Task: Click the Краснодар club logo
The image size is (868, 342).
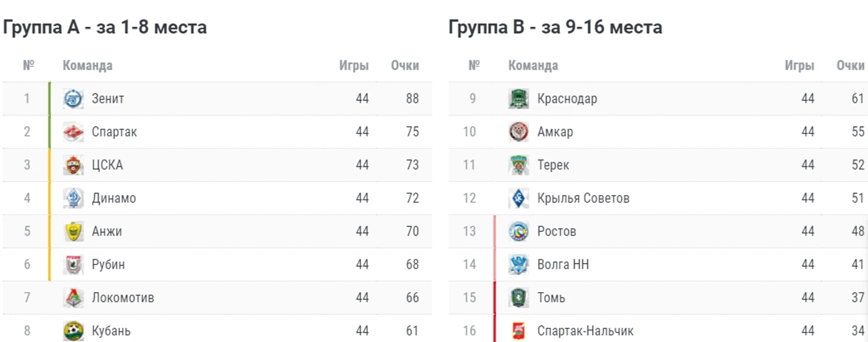Action: click(518, 99)
